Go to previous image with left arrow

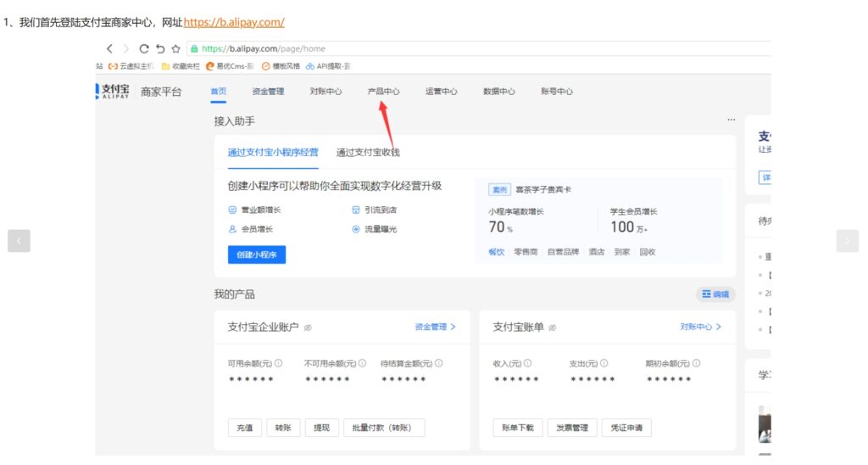click(x=19, y=241)
